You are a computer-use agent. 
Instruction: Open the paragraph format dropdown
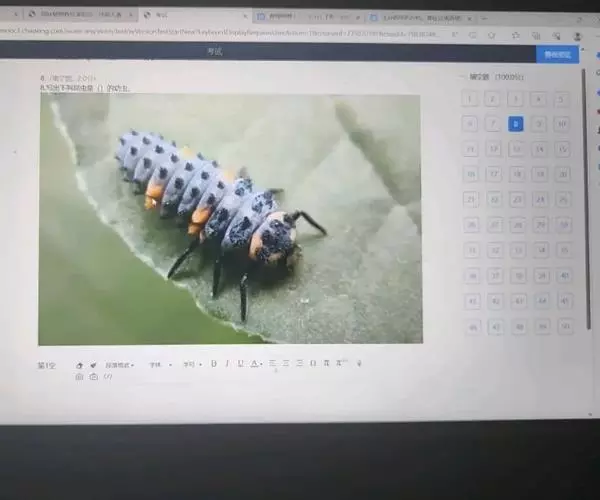coord(119,365)
